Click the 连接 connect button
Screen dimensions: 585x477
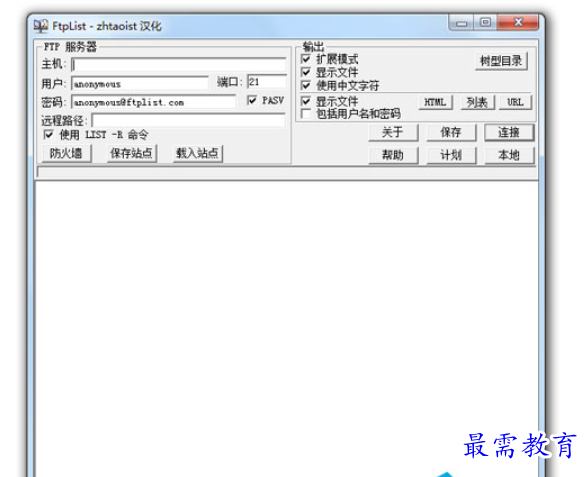point(509,132)
